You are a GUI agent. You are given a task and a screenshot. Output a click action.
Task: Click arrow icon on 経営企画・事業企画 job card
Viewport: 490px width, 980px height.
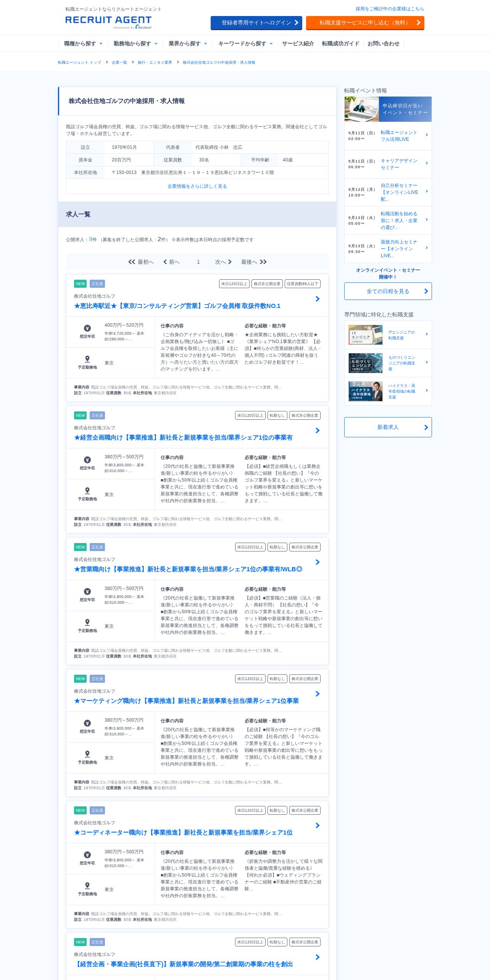pos(318,957)
